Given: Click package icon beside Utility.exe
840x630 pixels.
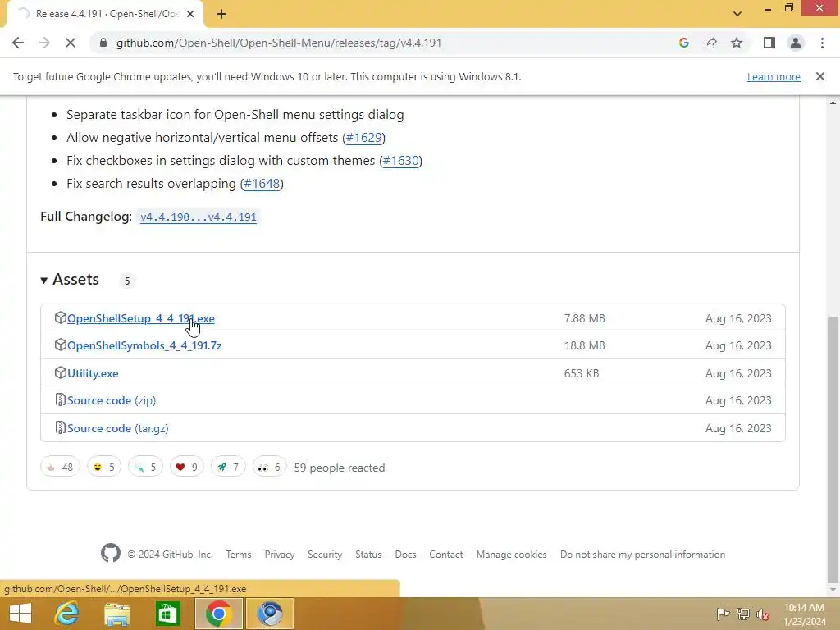Looking at the screenshot, I should (60, 373).
